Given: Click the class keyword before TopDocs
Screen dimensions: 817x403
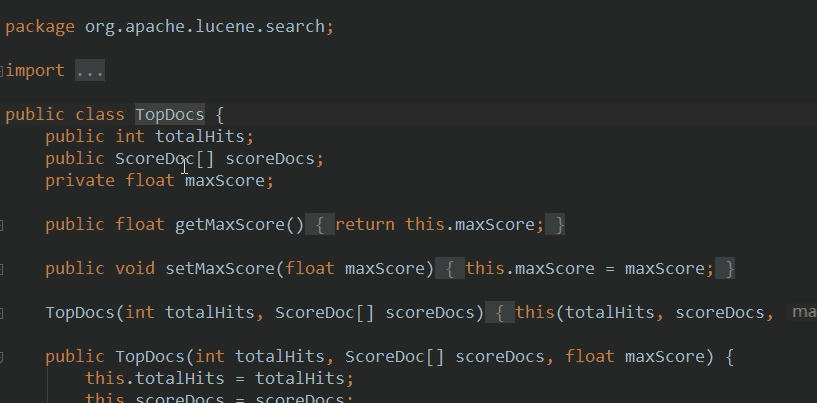Looking at the screenshot, I should click(x=100, y=115).
